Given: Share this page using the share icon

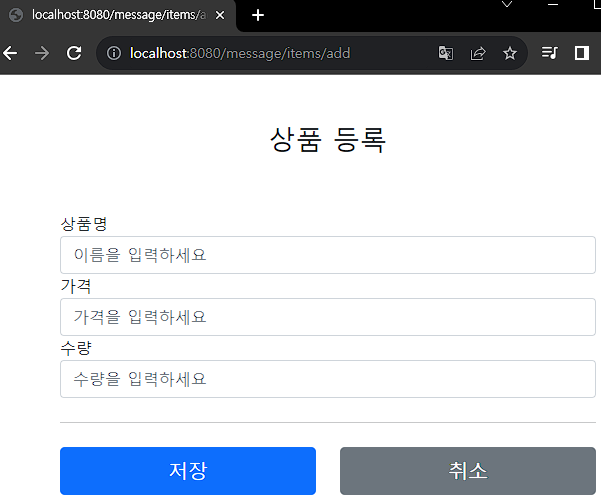Looking at the screenshot, I should pos(478,53).
